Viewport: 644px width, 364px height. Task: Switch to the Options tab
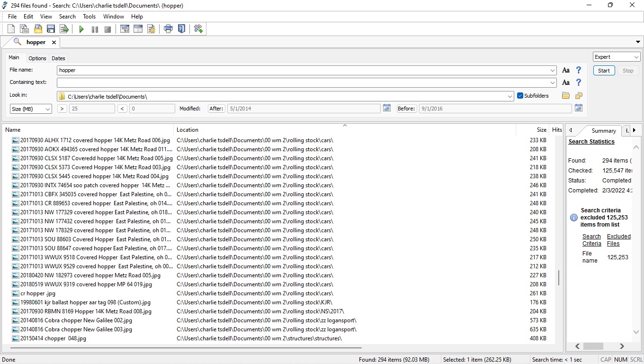pyautogui.click(x=37, y=58)
